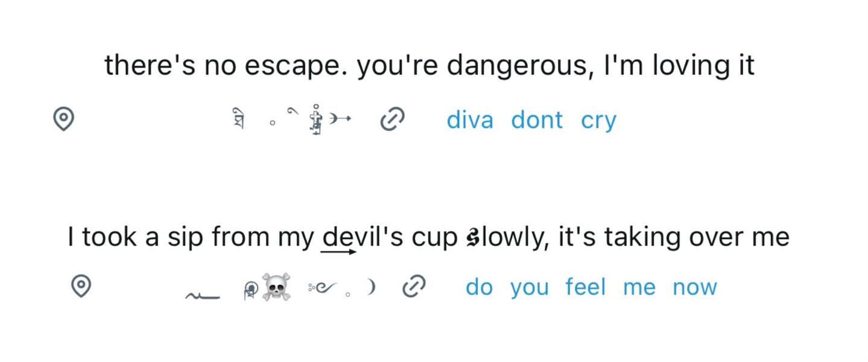Open the blue "dont" link word
The image size is (868, 362).
tap(536, 120)
